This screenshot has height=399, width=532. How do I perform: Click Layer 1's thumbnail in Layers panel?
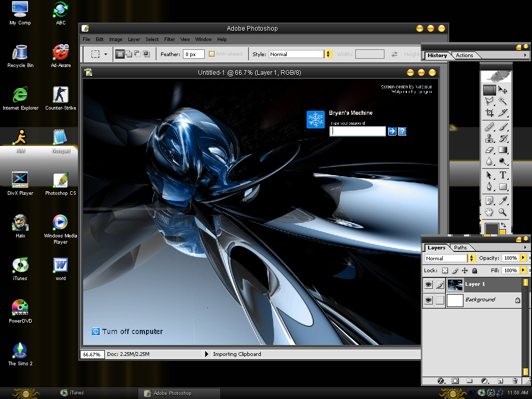[455, 284]
